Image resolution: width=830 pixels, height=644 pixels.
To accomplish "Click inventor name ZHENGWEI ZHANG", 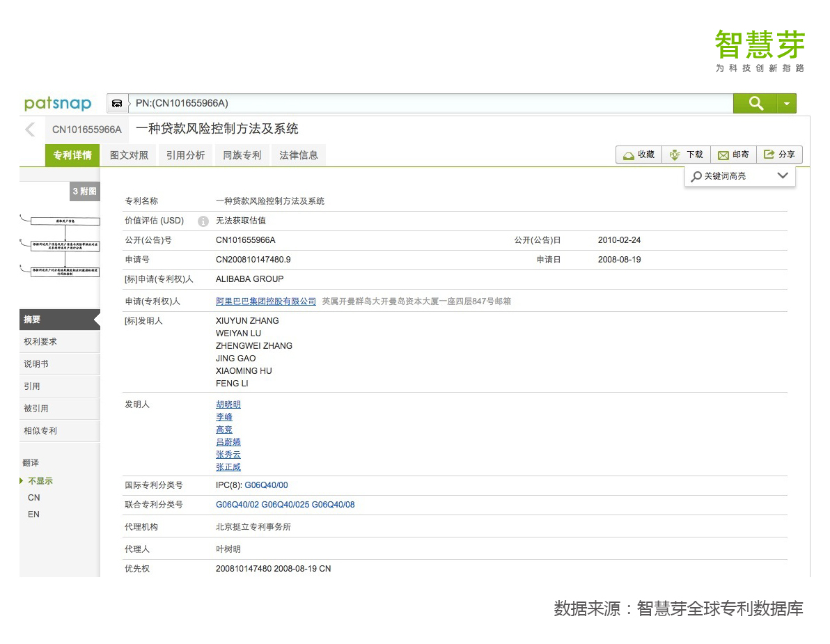I will (x=254, y=346).
